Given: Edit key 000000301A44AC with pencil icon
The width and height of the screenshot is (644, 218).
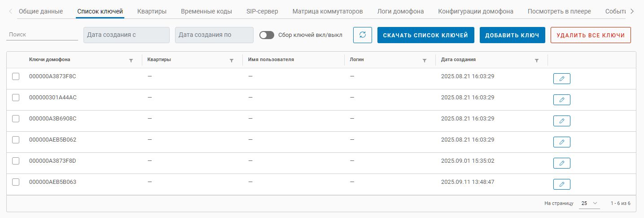Looking at the screenshot, I should coord(561,100).
